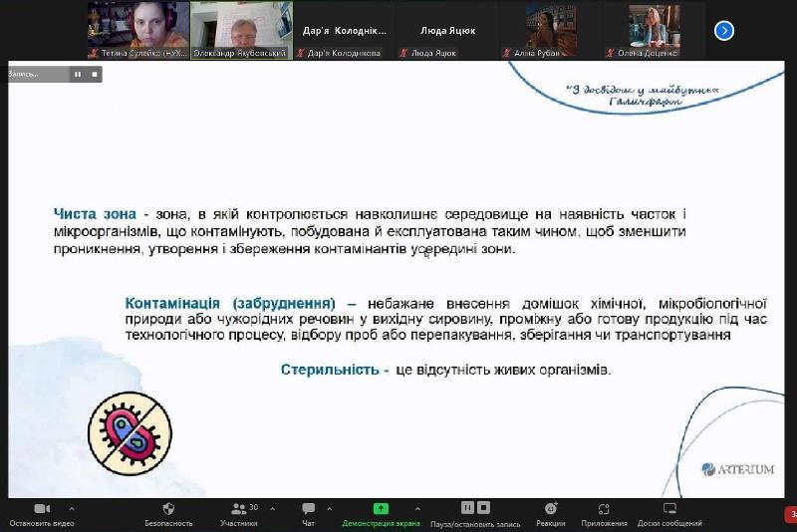Show next participants with blue arrow

724,31
